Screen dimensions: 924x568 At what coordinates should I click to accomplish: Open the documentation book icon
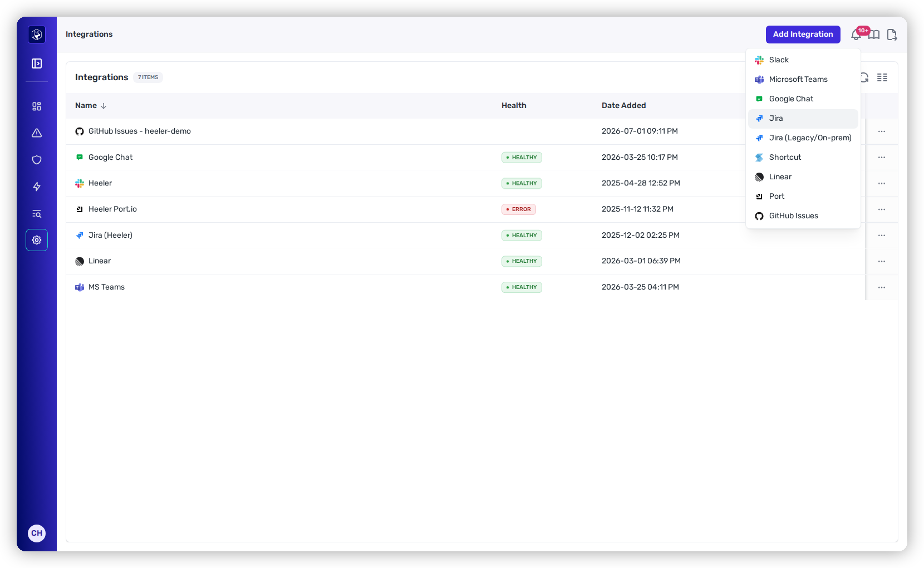pos(874,35)
